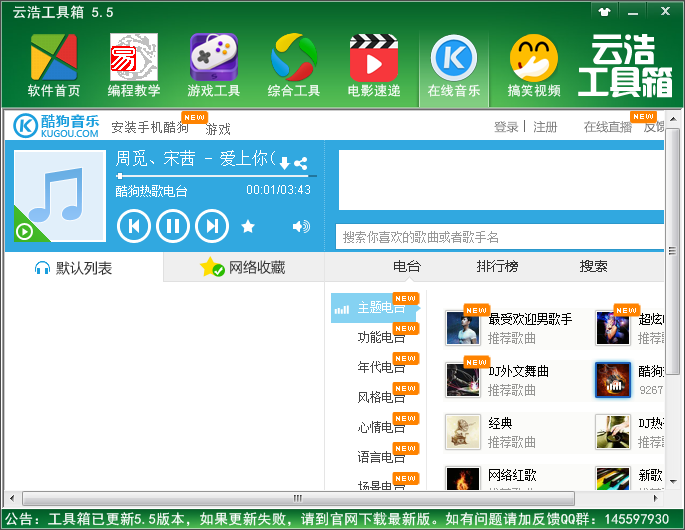Open the 搜索 search tab
This screenshot has height=530, width=685.
tap(594, 266)
